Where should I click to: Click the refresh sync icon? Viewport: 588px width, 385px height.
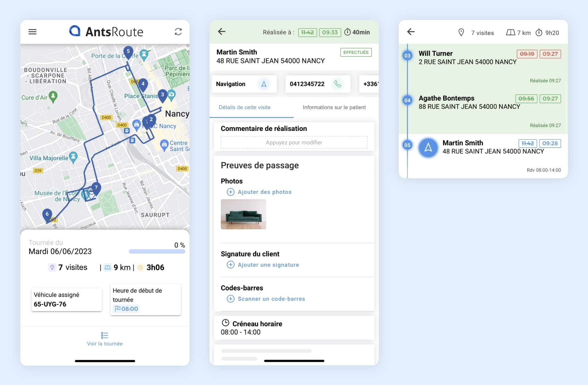178,32
